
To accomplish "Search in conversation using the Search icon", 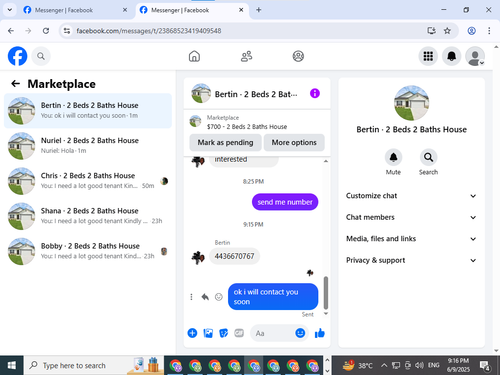I will 428,157.
